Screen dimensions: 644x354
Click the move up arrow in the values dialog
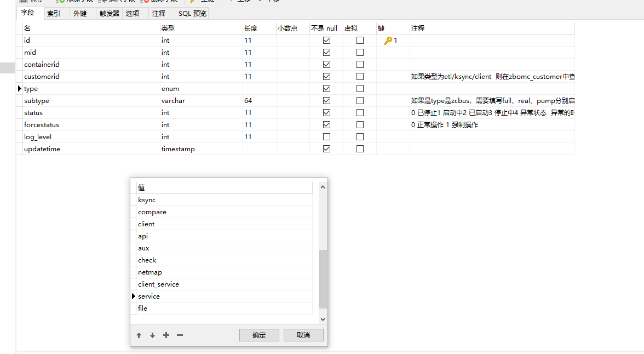pos(139,335)
